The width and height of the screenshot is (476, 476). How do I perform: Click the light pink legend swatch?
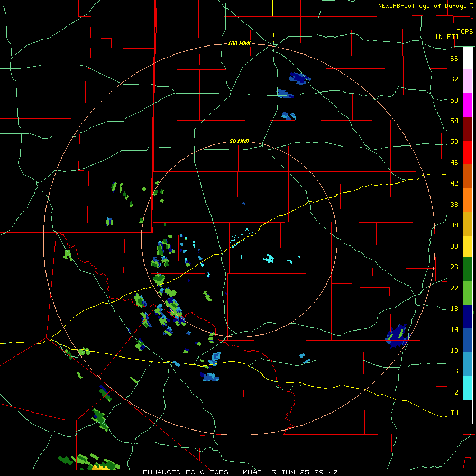pyautogui.click(x=467, y=81)
